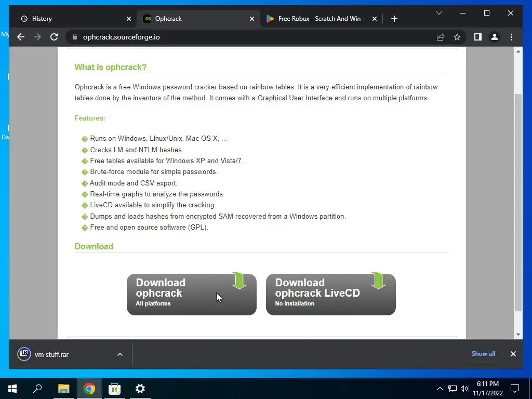Click 'Free and open source software (GPL).' line

[x=149, y=227]
